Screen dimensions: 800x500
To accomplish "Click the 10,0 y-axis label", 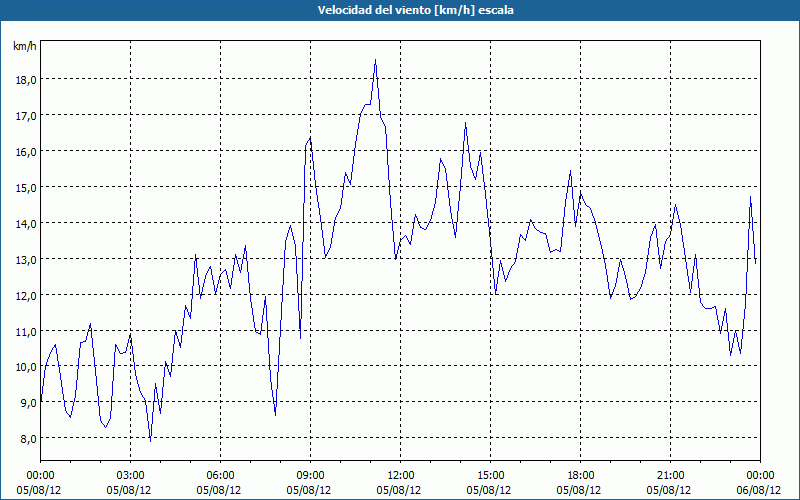I will point(26,367).
